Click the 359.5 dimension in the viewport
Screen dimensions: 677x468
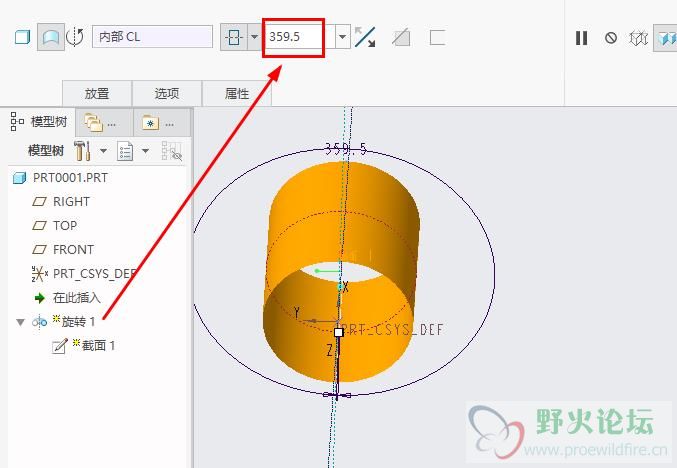coord(345,149)
